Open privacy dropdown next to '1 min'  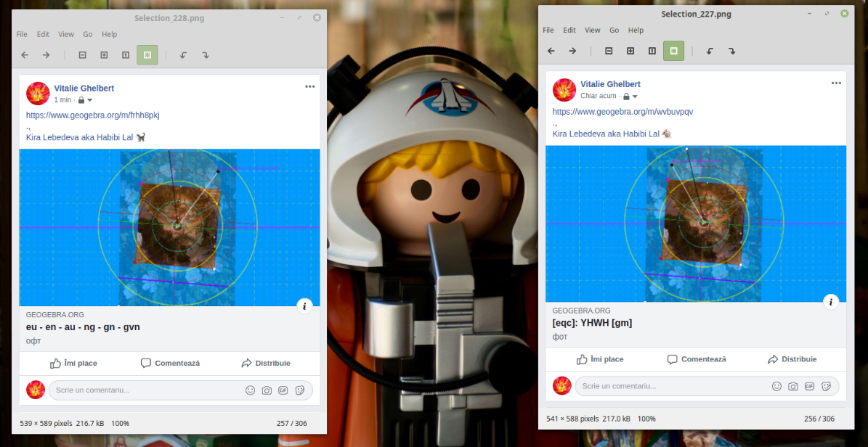[x=85, y=100]
